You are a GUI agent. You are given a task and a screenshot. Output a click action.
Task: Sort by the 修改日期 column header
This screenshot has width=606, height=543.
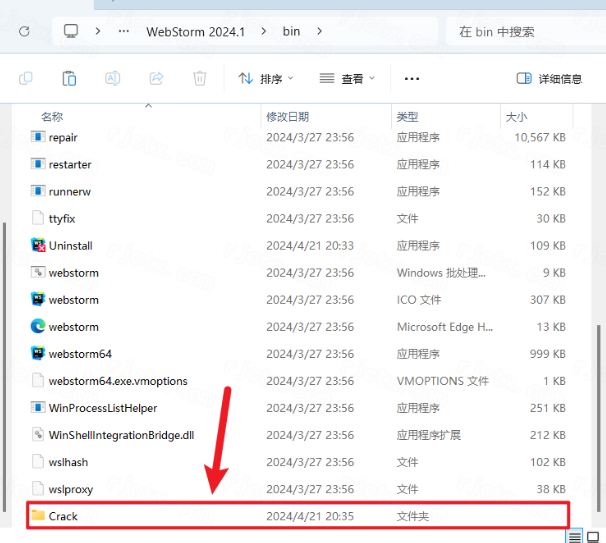click(x=288, y=117)
